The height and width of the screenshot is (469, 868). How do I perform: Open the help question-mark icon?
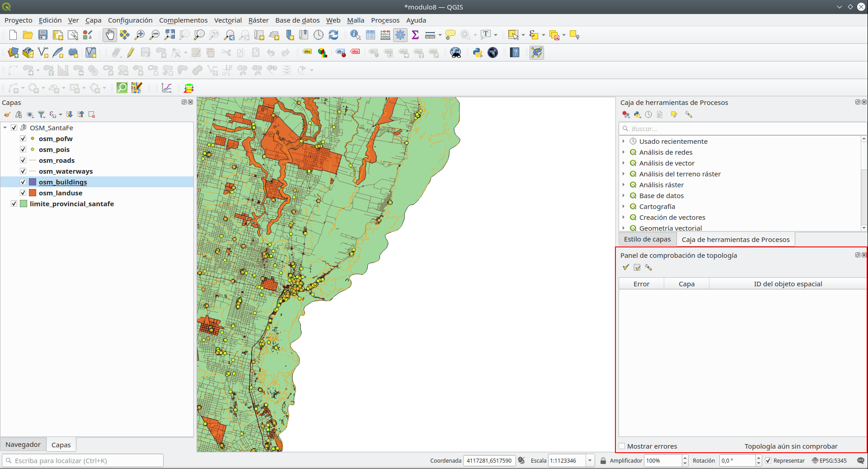pyautogui.click(x=515, y=52)
